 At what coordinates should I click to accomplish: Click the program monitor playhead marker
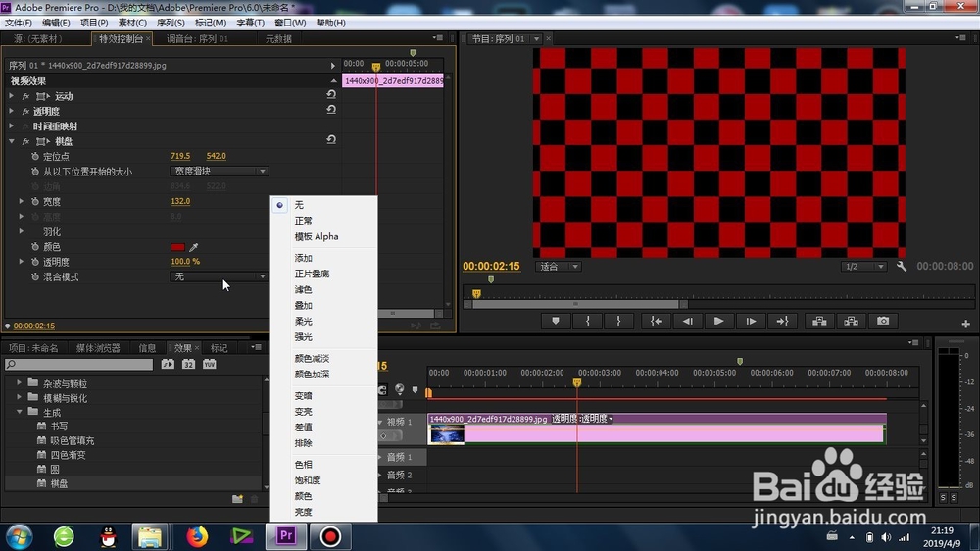pyautogui.click(x=476, y=293)
